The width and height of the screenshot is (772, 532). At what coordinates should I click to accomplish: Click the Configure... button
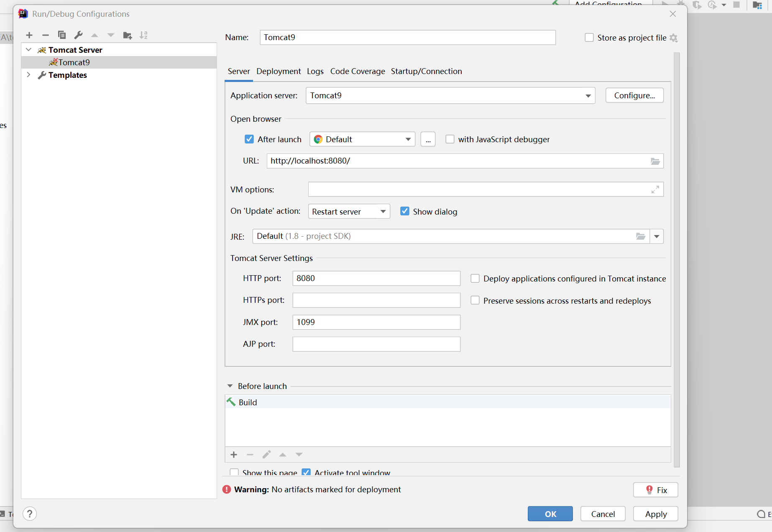tap(634, 95)
